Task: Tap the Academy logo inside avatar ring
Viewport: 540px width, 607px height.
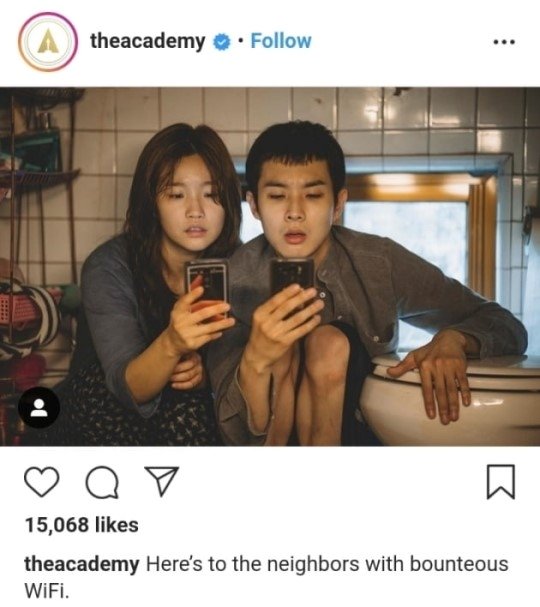Action: pyautogui.click(x=48, y=42)
